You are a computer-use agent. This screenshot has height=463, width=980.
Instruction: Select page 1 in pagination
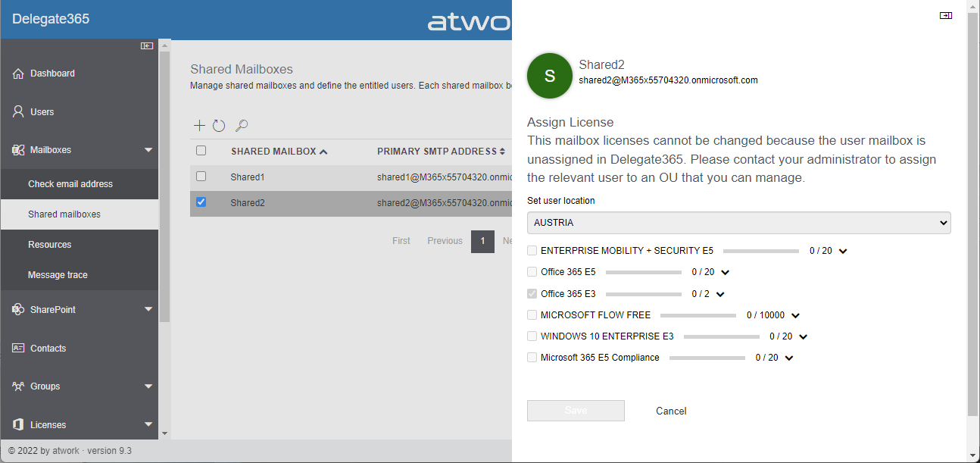482,241
